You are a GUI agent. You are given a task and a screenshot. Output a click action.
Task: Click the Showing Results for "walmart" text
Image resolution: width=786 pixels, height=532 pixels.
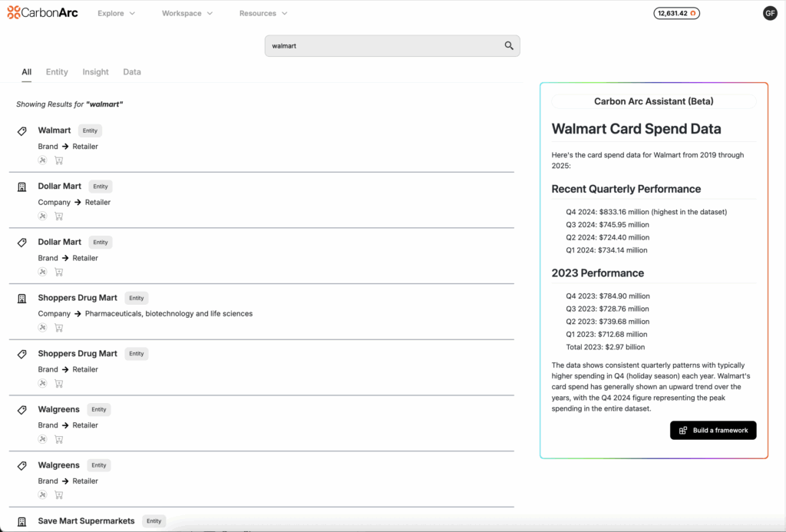click(x=70, y=104)
